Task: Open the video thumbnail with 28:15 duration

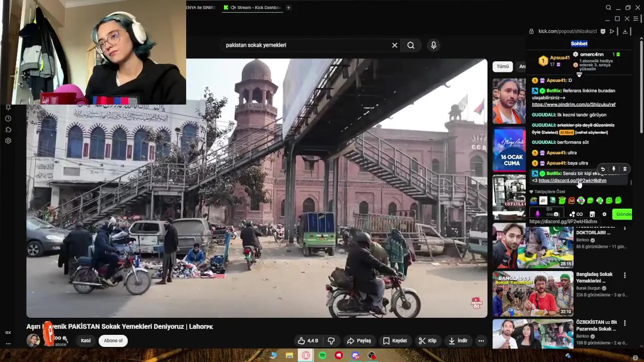Action: click(x=533, y=246)
